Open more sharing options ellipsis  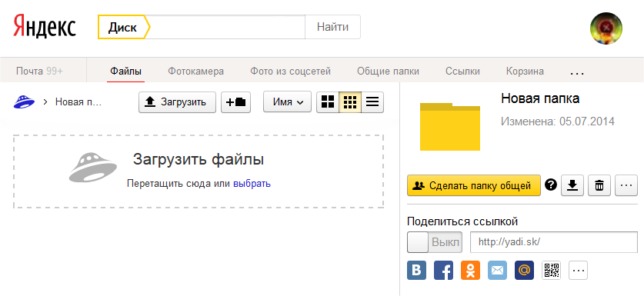tap(579, 270)
